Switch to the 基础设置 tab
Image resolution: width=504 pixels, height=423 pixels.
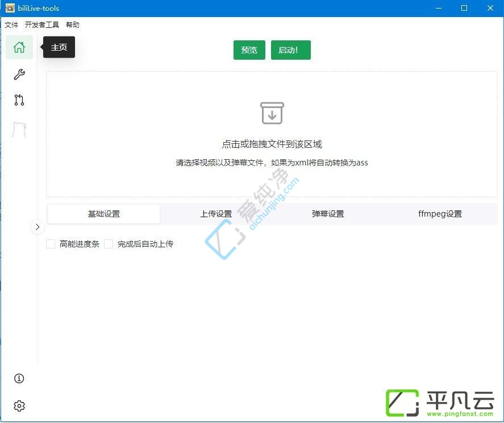coord(103,214)
